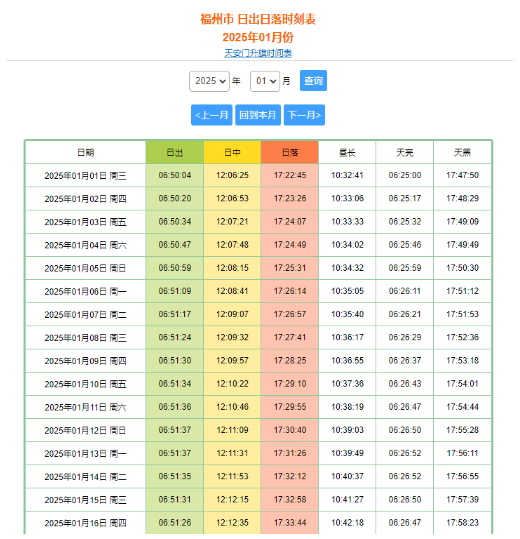The height and width of the screenshot is (539, 520).
Task: Open the month 01 dropdown
Action: [x=265, y=81]
